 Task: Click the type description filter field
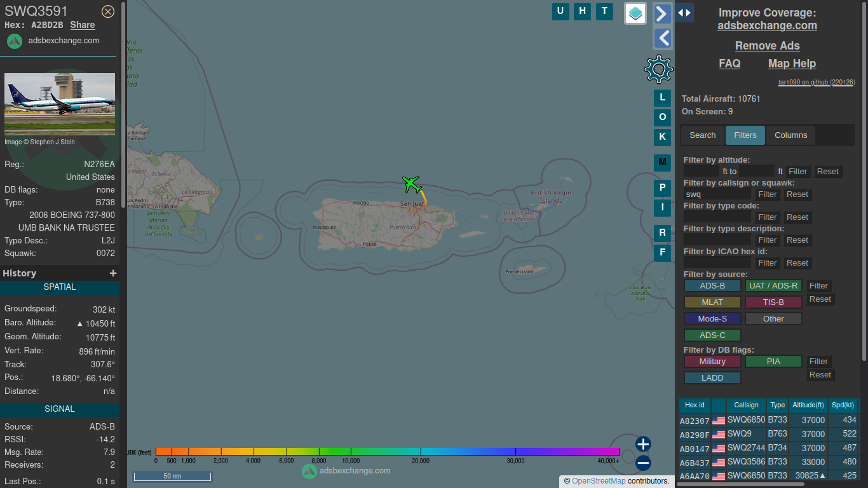click(x=717, y=240)
